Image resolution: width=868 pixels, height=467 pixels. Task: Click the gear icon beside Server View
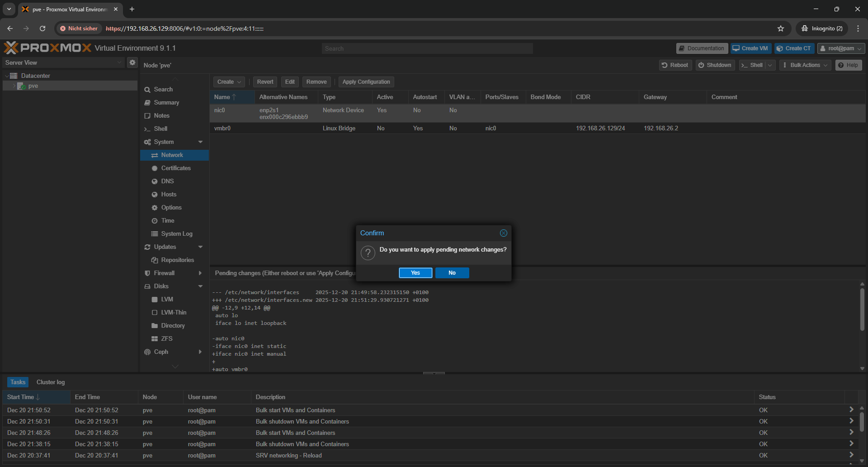click(132, 62)
